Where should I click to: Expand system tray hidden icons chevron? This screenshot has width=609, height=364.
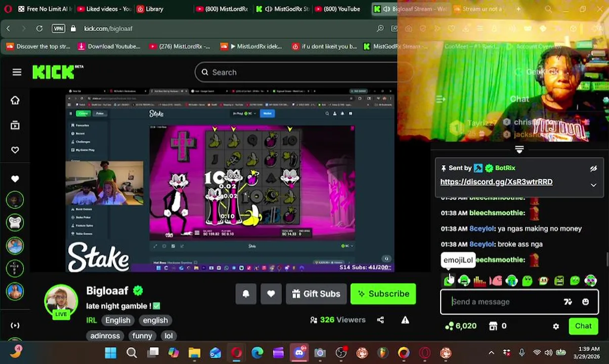pos(491,353)
